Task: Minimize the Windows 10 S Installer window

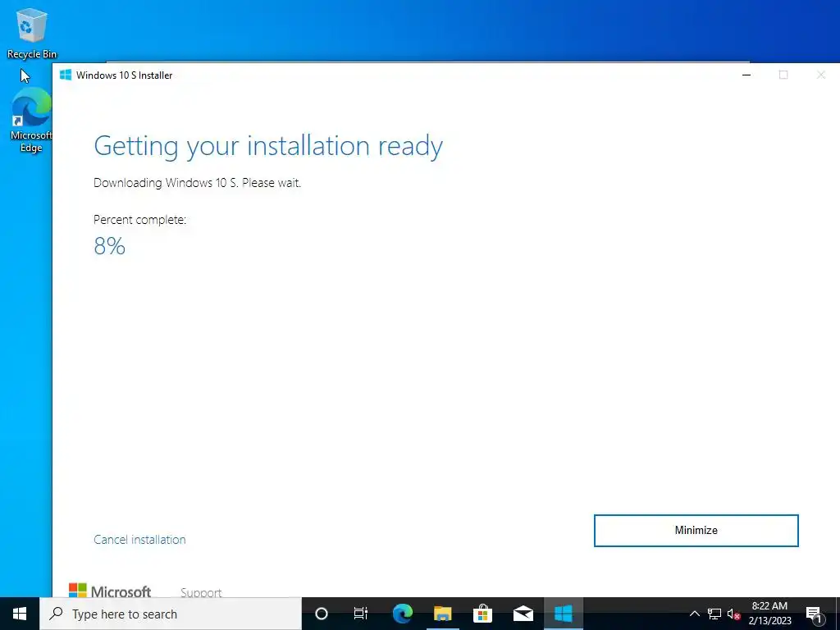Action: 746,75
